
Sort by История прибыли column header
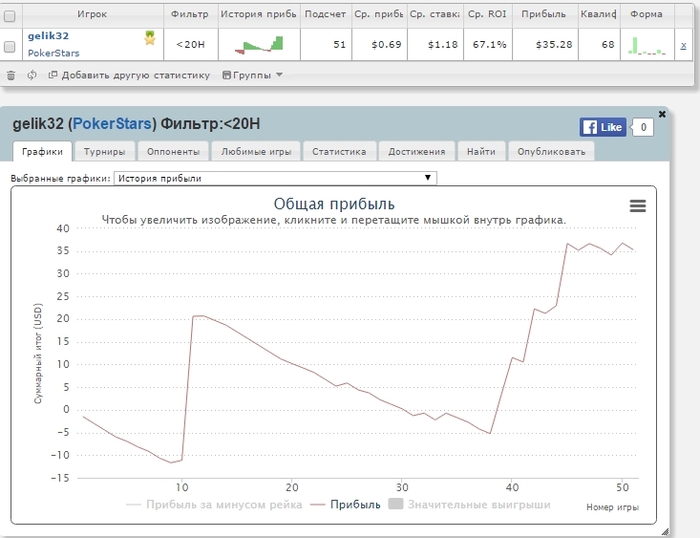coord(258,14)
